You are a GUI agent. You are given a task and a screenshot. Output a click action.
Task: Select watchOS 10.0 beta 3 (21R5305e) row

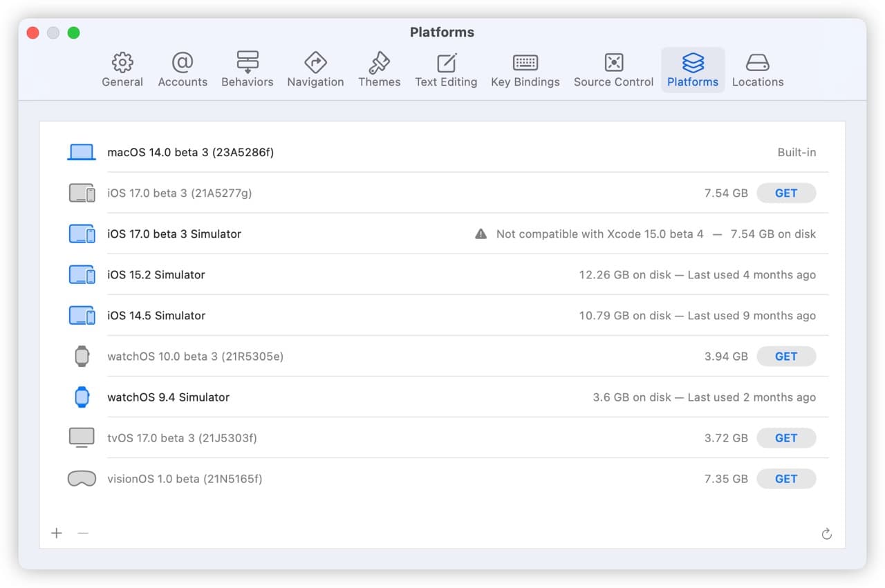pos(442,356)
